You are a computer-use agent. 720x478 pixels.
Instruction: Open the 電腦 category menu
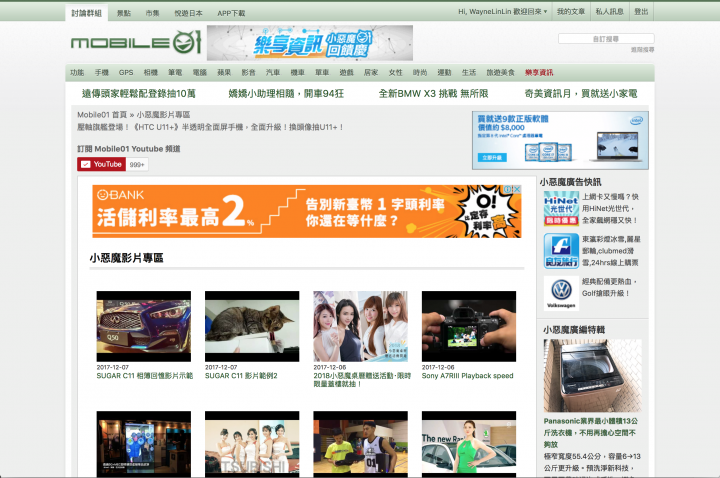tap(199, 73)
